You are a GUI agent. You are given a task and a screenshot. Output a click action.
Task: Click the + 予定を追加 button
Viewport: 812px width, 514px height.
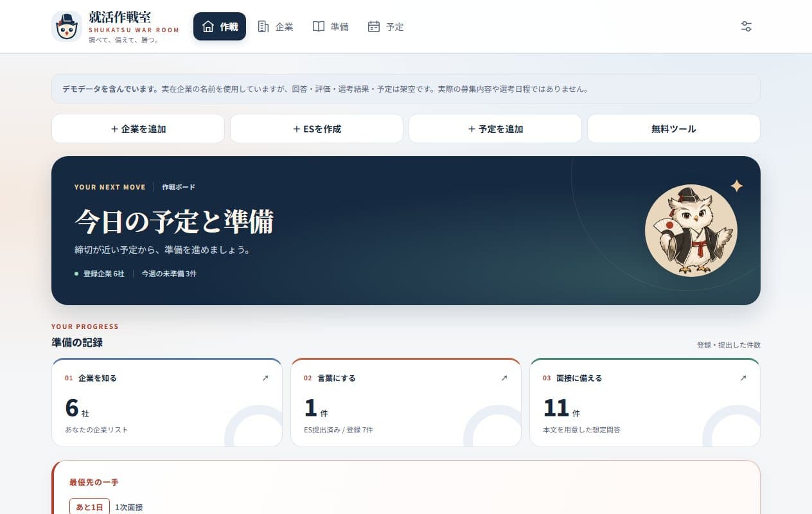point(495,128)
